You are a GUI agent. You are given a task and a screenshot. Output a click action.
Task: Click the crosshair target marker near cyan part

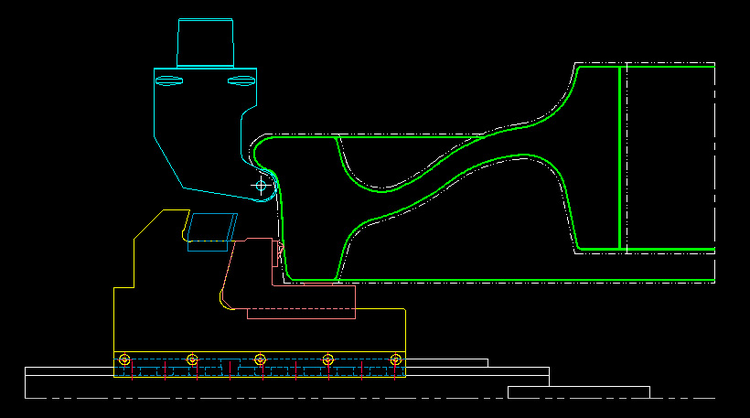262,185
